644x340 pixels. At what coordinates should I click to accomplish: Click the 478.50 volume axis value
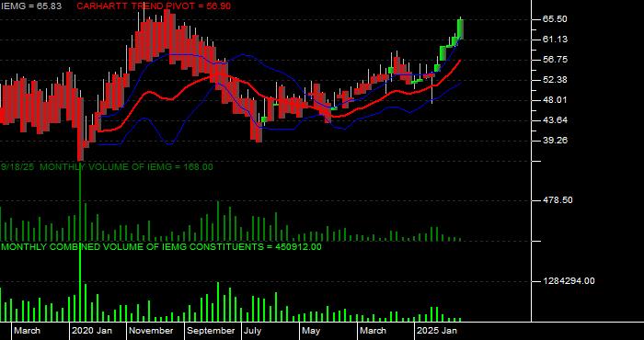point(558,200)
